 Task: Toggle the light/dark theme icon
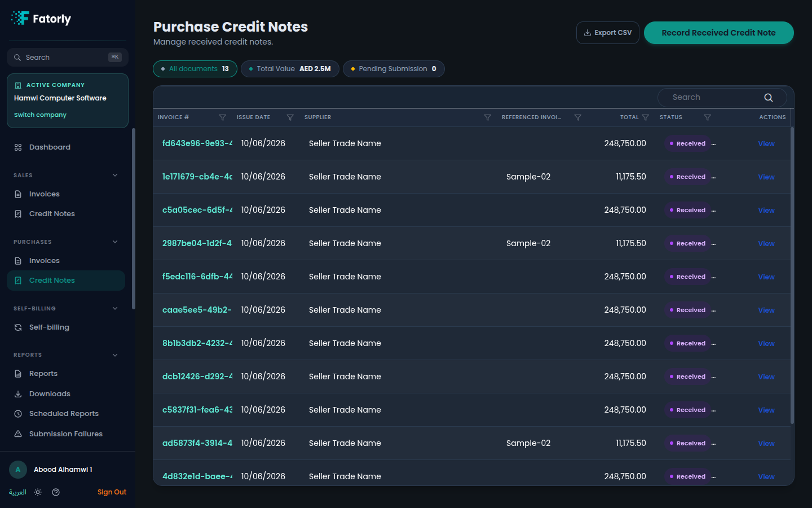pyautogui.click(x=38, y=492)
